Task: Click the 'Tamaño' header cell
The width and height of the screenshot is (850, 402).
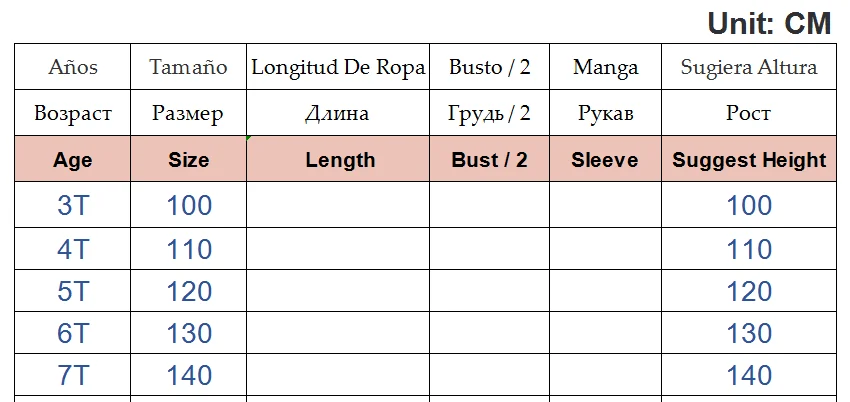Action: (x=189, y=68)
